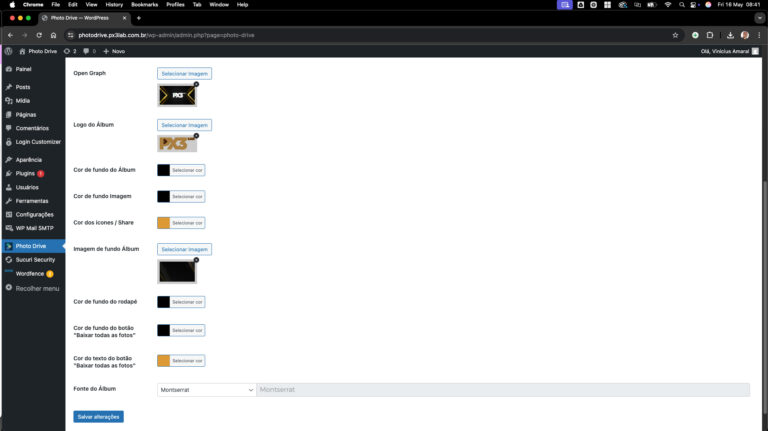The width and height of the screenshot is (768, 431).
Task: Remove the Open Graph image with its X
Action: [x=196, y=84]
